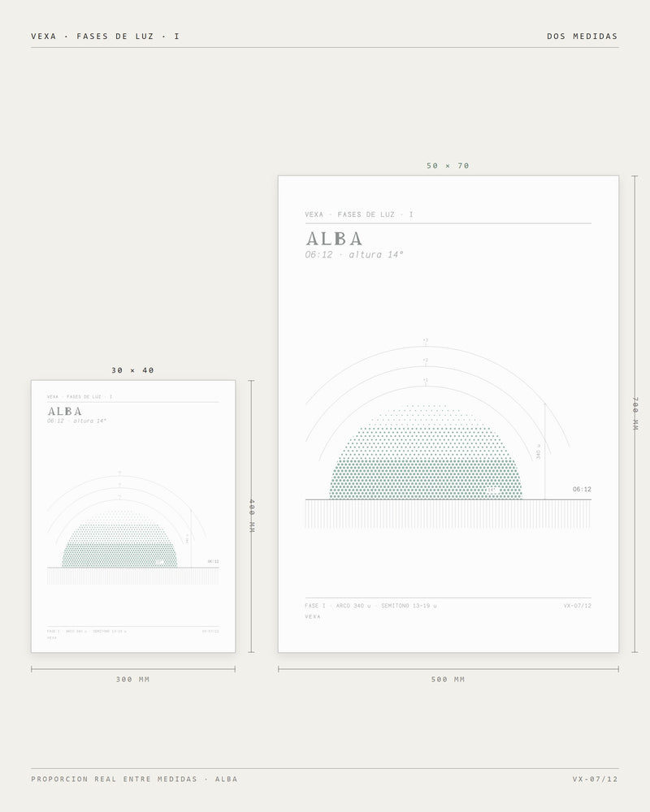The width and height of the screenshot is (650, 812).
Task: Select the "30 × 40" size label
Action: click(132, 370)
